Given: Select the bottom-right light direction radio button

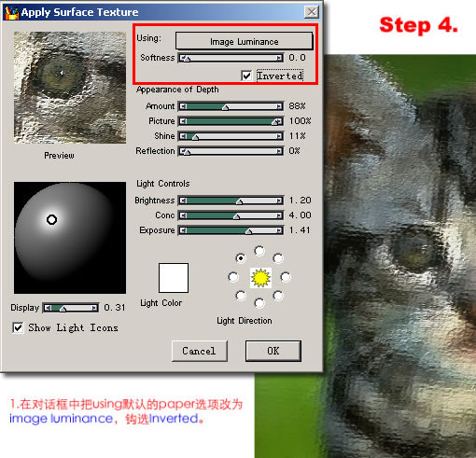Looking at the screenshot, I should coord(278,296).
